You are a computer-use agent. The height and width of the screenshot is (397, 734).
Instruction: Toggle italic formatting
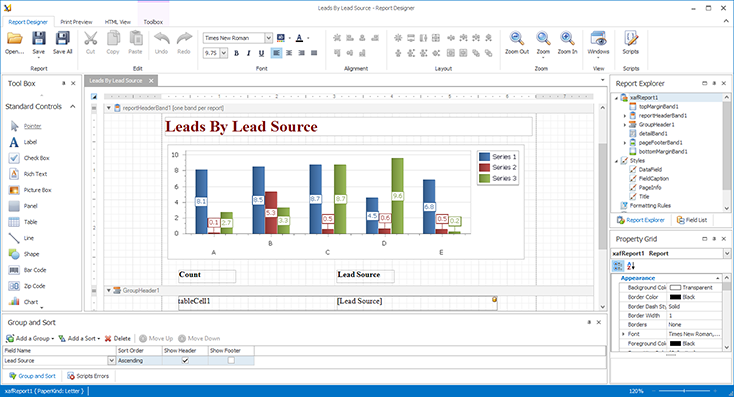pos(249,53)
